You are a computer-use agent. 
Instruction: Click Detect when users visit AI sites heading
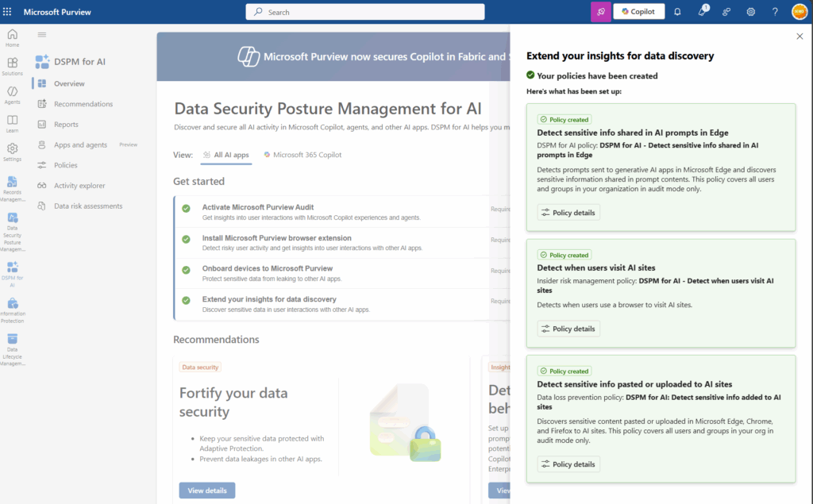[596, 268]
